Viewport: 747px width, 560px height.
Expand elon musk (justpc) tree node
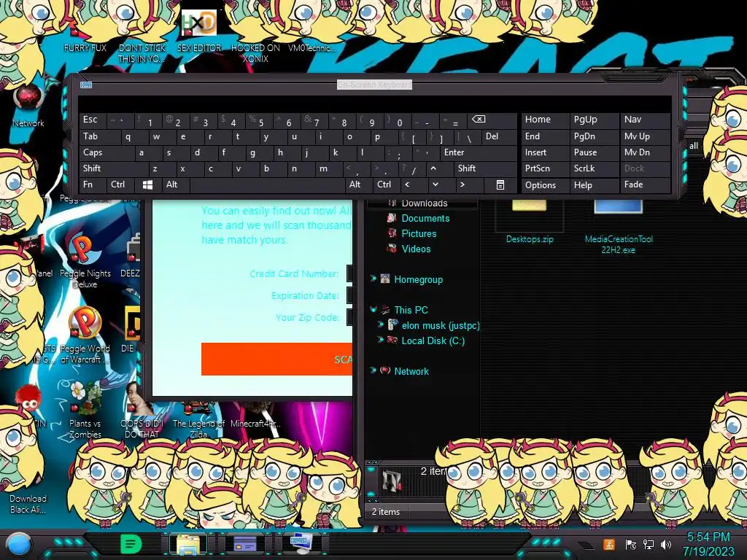coord(380,324)
